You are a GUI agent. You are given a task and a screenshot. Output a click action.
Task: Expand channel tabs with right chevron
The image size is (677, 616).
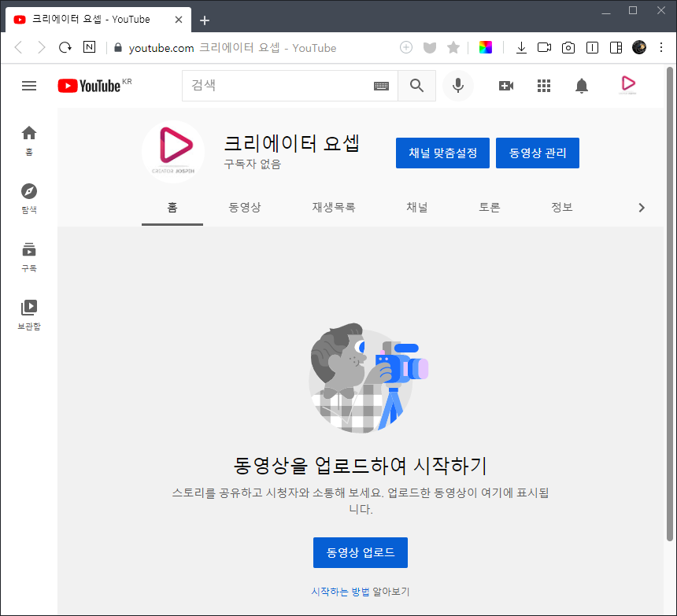[x=642, y=208]
